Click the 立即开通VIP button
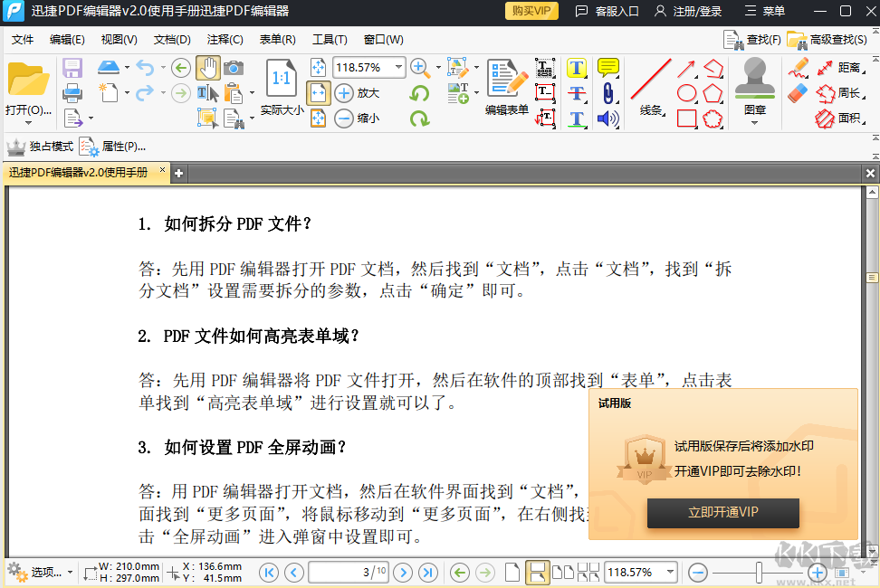This screenshot has height=588, width=880. pos(722,513)
